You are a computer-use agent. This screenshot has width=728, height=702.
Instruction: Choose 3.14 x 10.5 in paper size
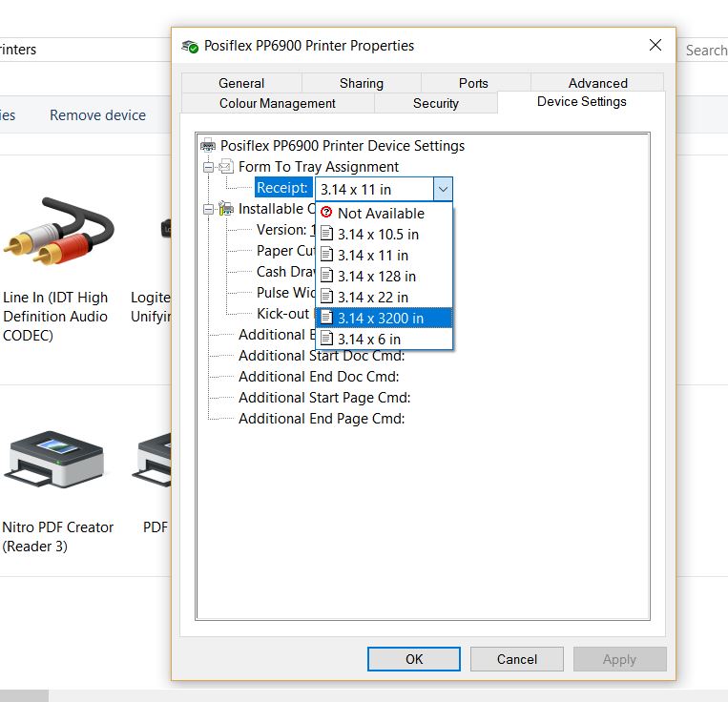click(384, 234)
